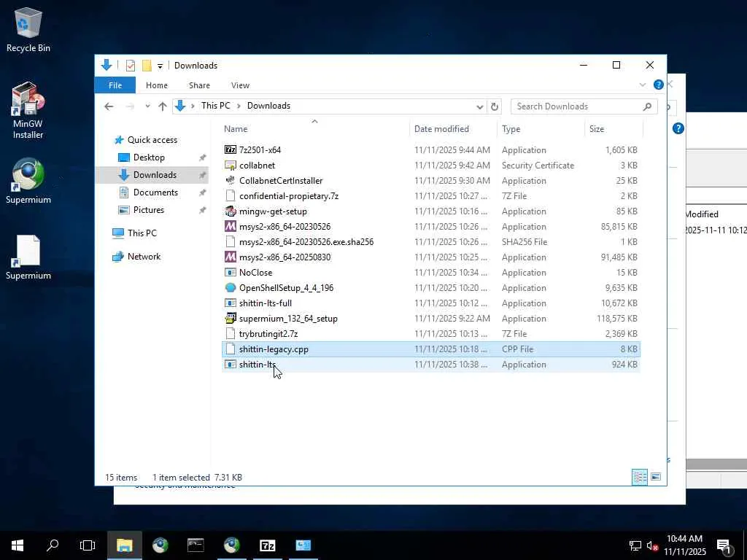Open Explorer Help question mark icon
The image size is (747, 560).
[x=659, y=85]
